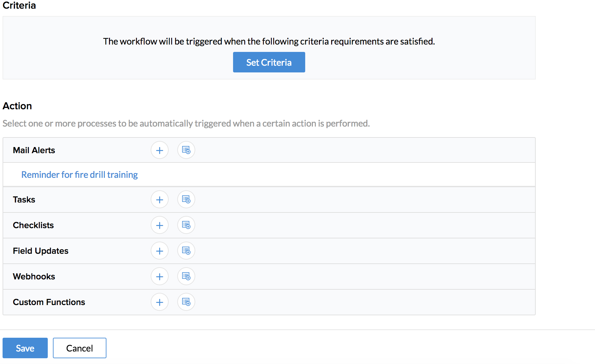Choose existing Field Updates via list icon

186,251
